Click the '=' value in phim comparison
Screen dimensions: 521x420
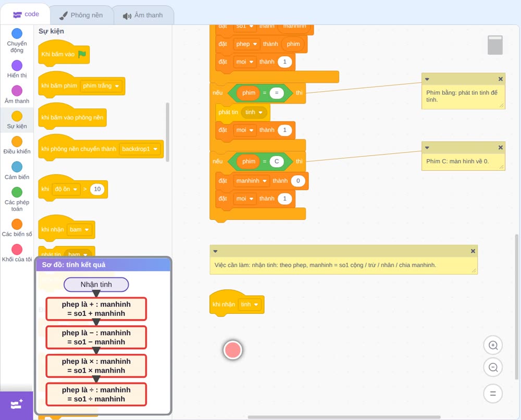(x=277, y=93)
